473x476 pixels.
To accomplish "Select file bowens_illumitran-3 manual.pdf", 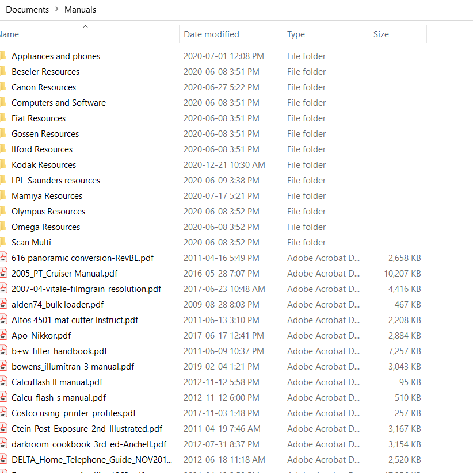I will 73,366.
